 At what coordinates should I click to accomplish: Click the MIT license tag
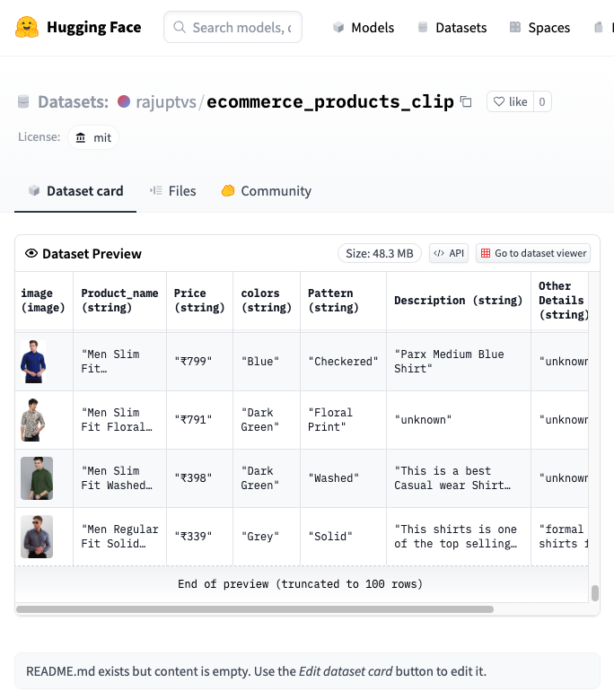[x=93, y=137]
